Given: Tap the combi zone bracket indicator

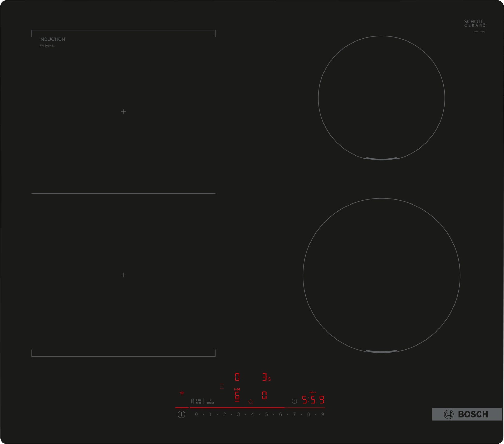Looking at the screenshot, I should tap(222, 386).
